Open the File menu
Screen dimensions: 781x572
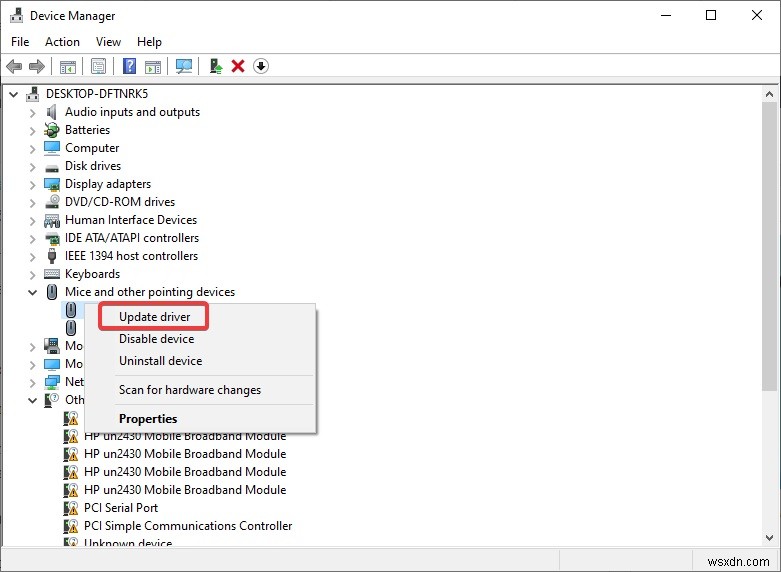tap(20, 42)
